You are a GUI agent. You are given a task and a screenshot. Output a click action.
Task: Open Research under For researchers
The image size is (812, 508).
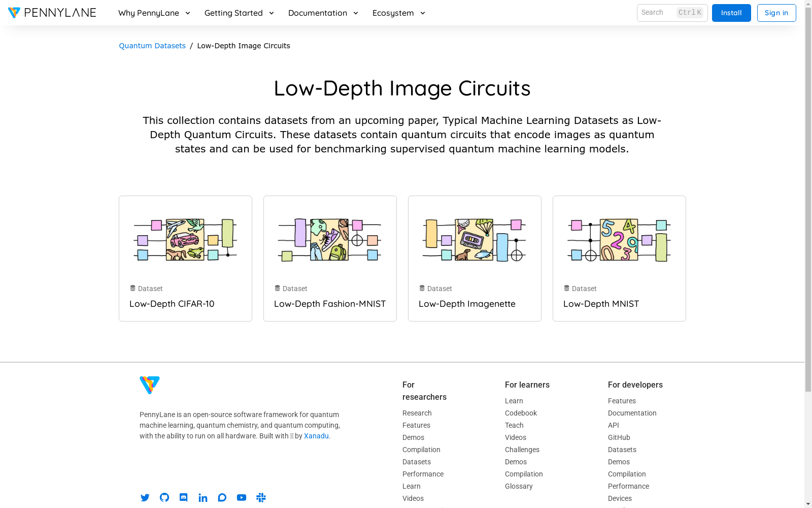[417, 413]
